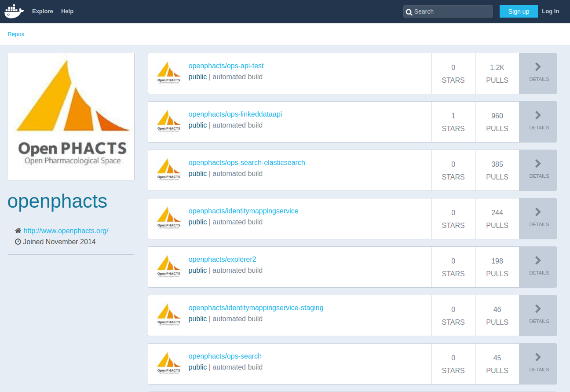This screenshot has height=392, width=570.
Task: Click the home icon next to website URL
Action: [18, 231]
